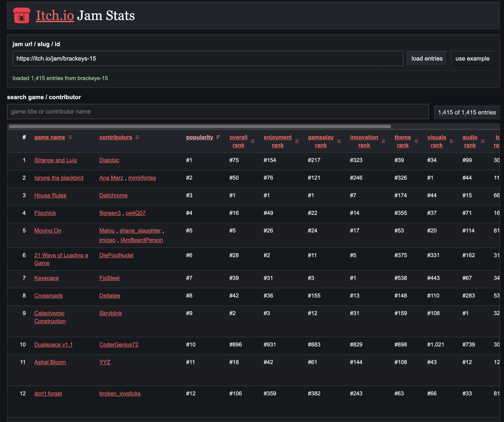504x422 pixels.
Task: Open filter icon for gameplay rank column
Action: pos(339,141)
